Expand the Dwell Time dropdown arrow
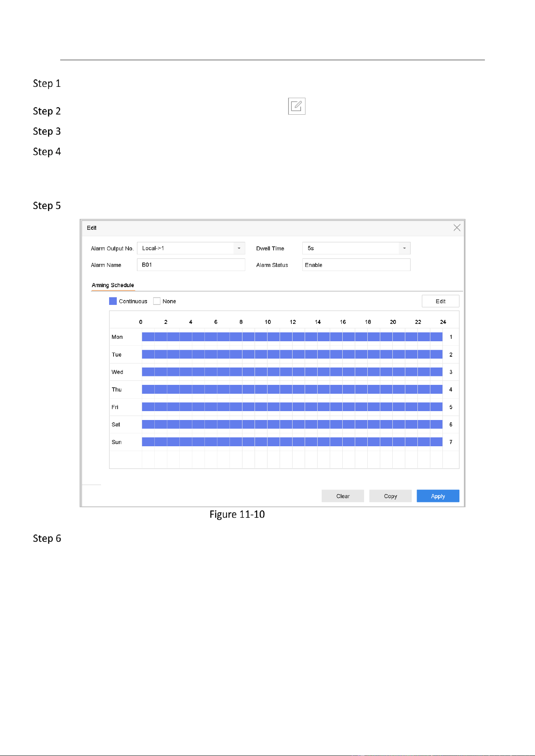 click(x=404, y=248)
